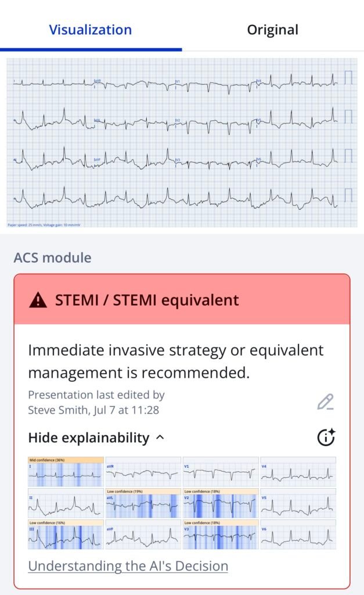This screenshot has width=364, height=595.
Task: Open Understanding the AI's Decision link
Action: [x=128, y=565]
